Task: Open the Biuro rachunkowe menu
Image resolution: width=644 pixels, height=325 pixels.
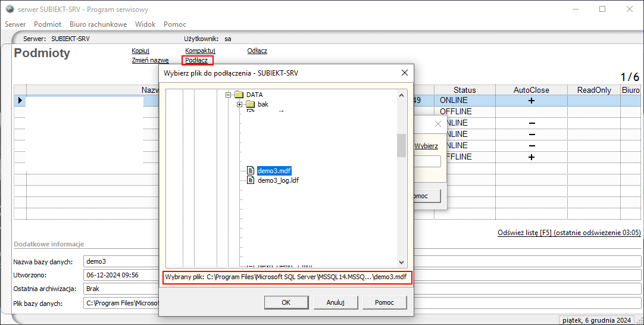Action: (x=98, y=24)
